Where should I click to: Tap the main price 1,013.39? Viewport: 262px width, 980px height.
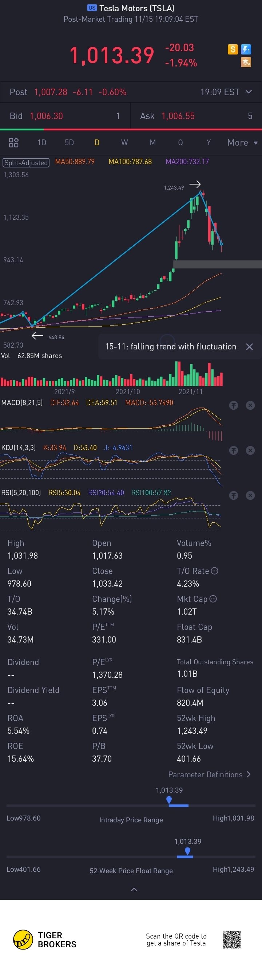pos(112,55)
